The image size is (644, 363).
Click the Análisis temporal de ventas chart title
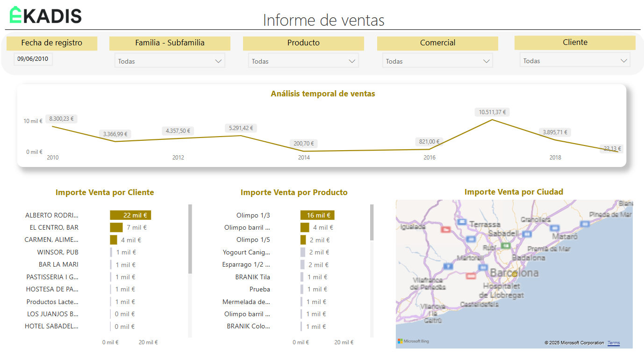[323, 94]
